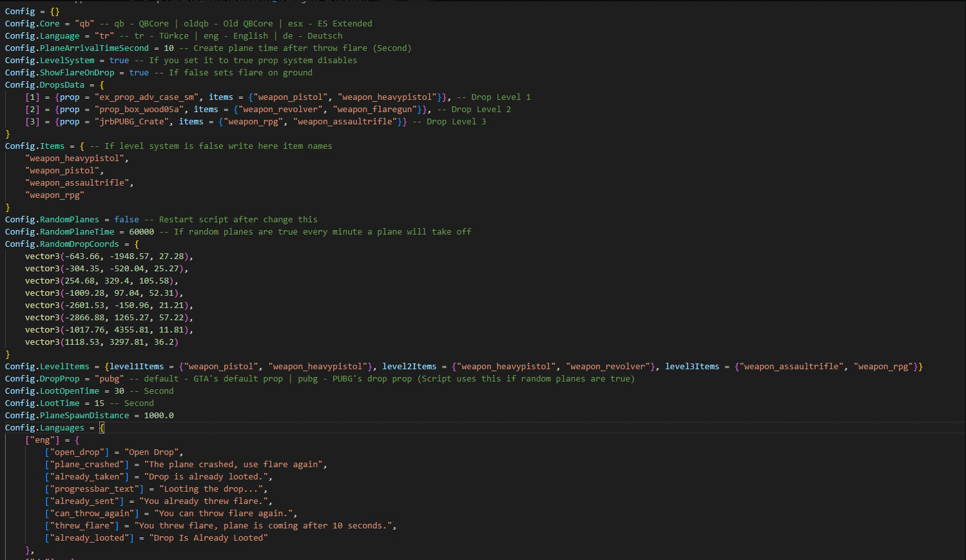The height and width of the screenshot is (560, 966).
Task: Click the true value of Config.LevelSystem
Action: pyautogui.click(x=119, y=61)
